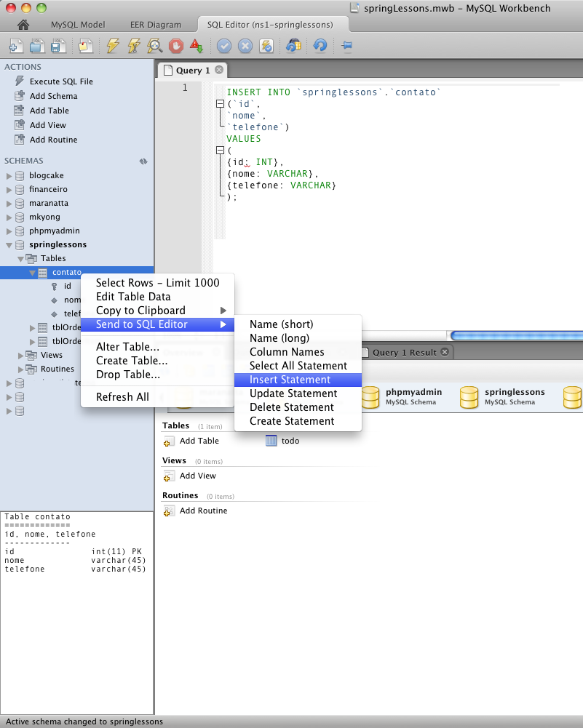Expand the mkyong schema
This screenshot has height=728, width=583.
pos(9,217)
